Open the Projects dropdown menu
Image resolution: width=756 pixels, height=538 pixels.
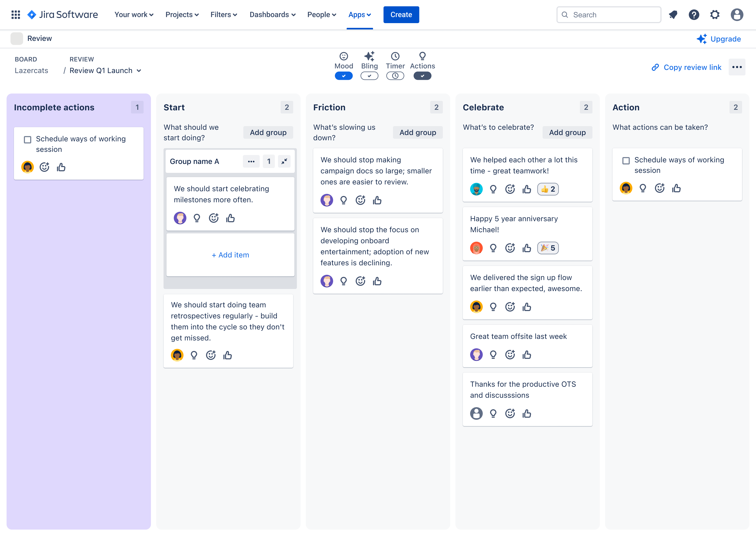coord(182,14)
